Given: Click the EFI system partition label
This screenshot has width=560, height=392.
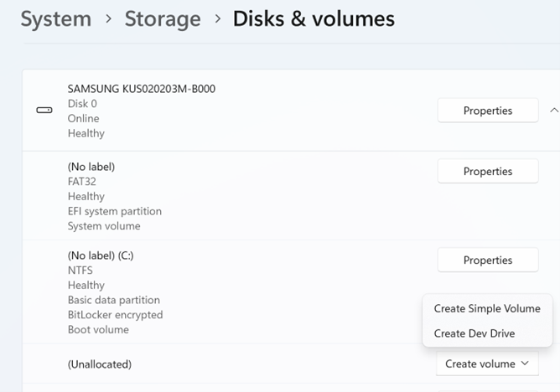Looking at the screenshot, I should pyautogui.click(x=115, y=211).
